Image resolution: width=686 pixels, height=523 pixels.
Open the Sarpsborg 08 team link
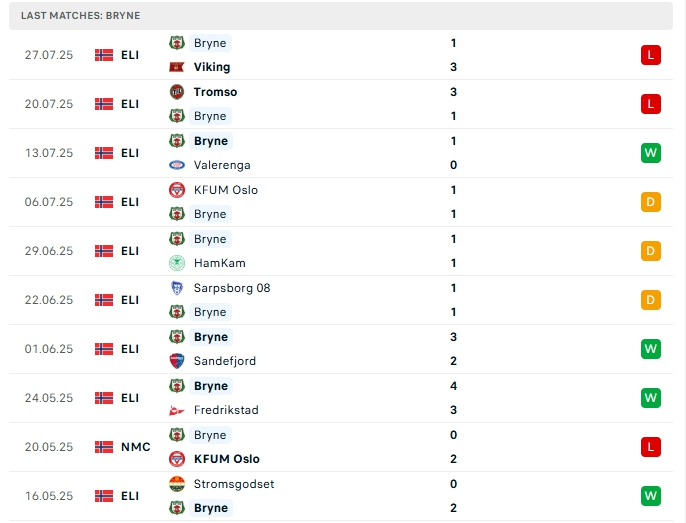(x=232, y=288)
